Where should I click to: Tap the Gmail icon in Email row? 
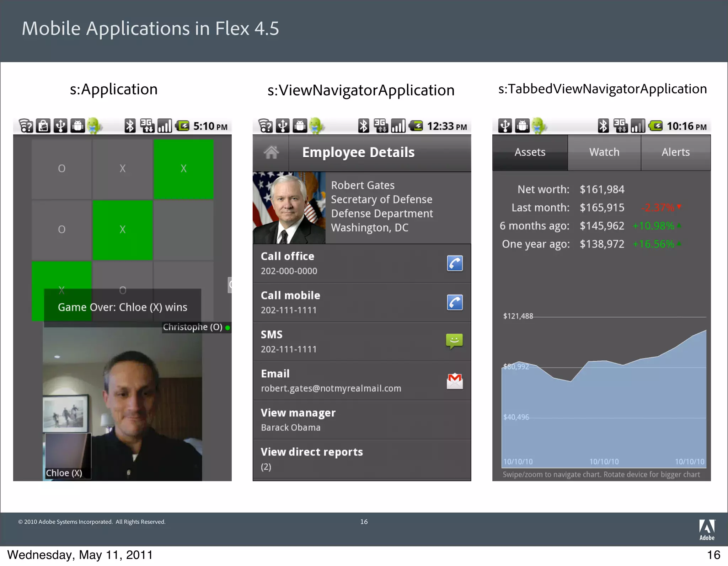pos(455,381)
